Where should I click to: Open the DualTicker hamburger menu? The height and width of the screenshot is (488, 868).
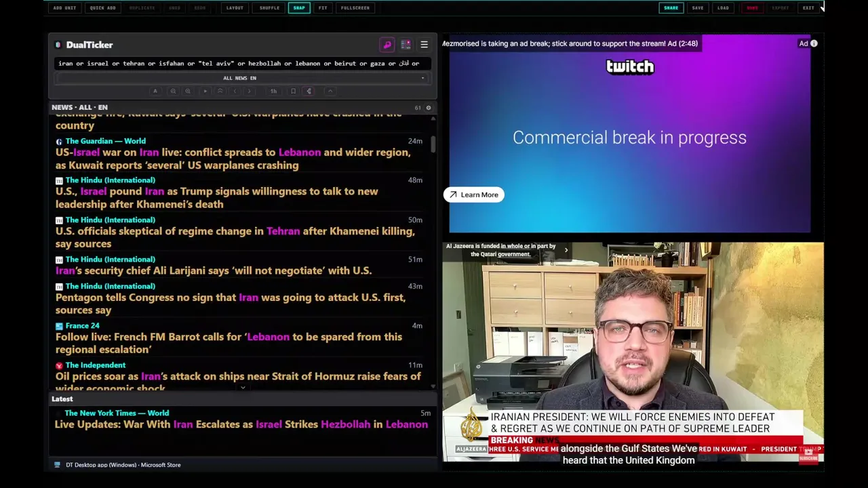click(424, 45)
